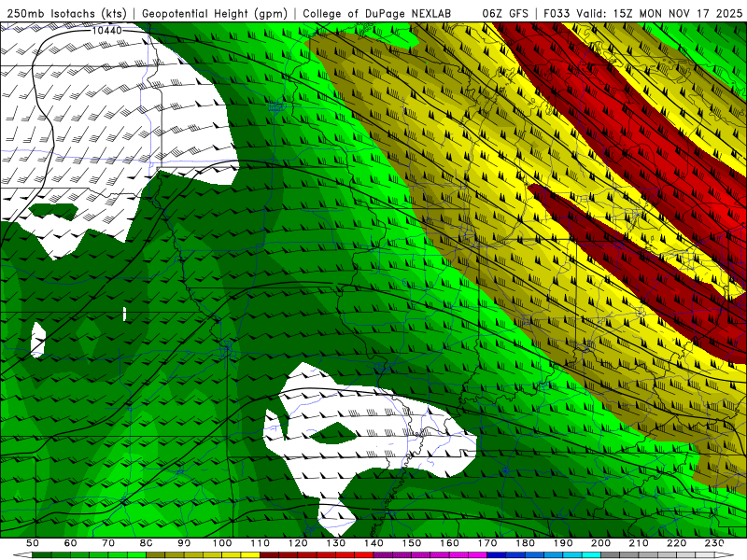Image resolution: width=747 pixels, height=560 pixels.
Task: Click the 'F033' forecast hour label
Action: pos(557,14)
